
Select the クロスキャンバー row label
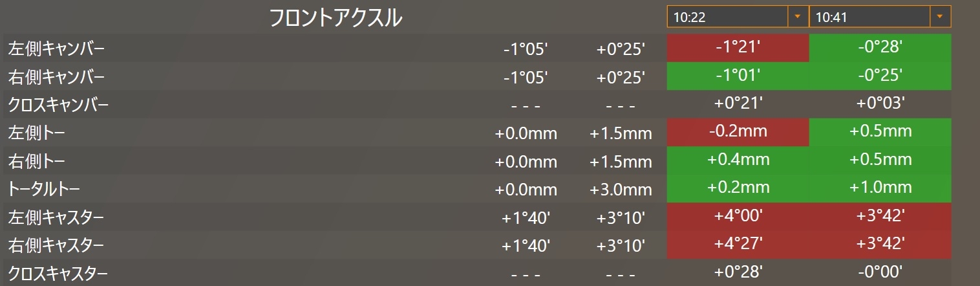[58, 105]
